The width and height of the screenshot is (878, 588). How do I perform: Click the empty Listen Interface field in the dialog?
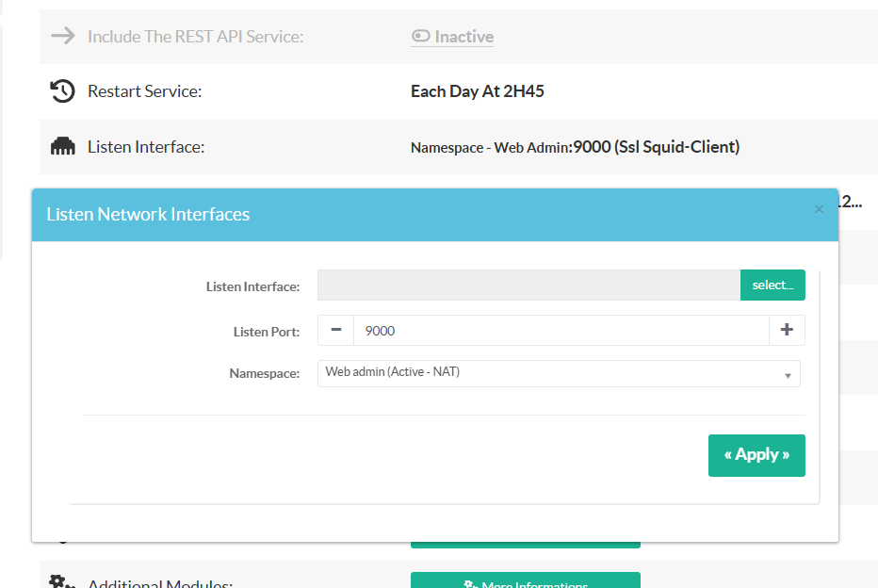(x=528, y=286)
